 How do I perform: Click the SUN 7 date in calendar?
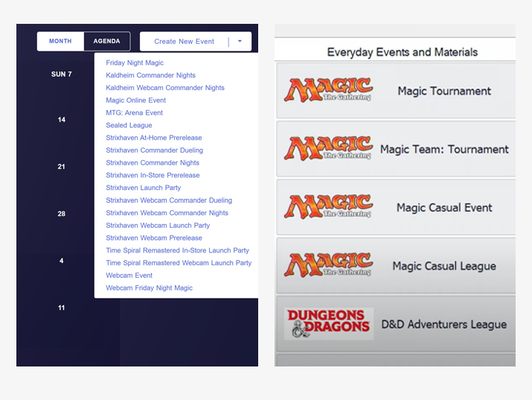click(x=62, y=74)
